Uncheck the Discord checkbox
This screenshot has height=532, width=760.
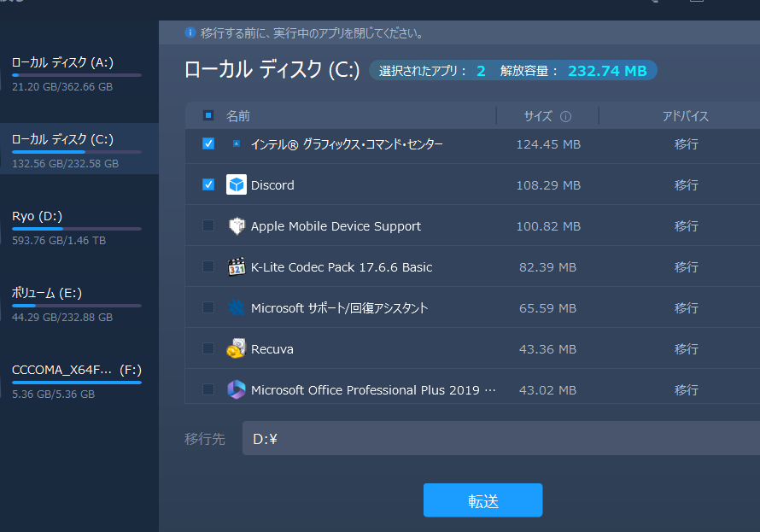[208, 185]
